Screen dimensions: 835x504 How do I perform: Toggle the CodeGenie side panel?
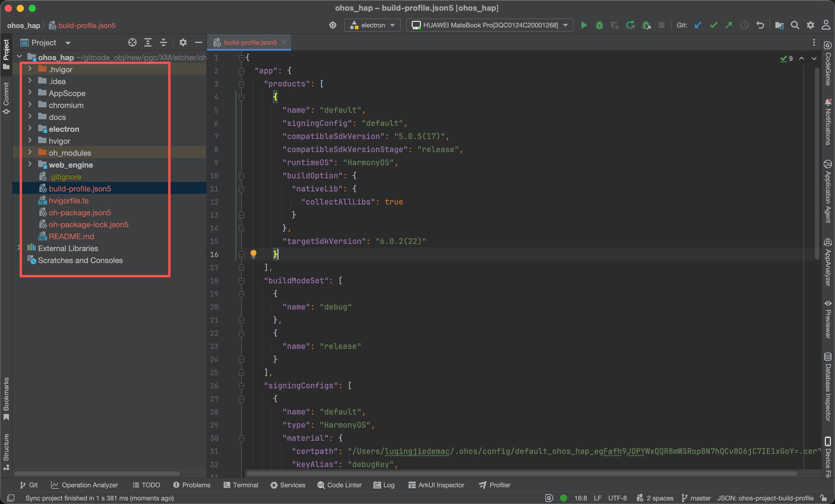click(828, 64)
